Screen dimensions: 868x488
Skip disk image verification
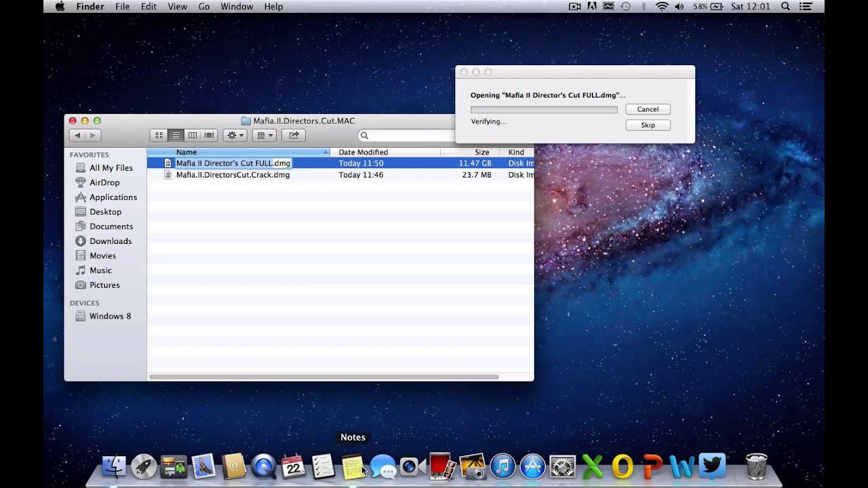click(648, 125)
